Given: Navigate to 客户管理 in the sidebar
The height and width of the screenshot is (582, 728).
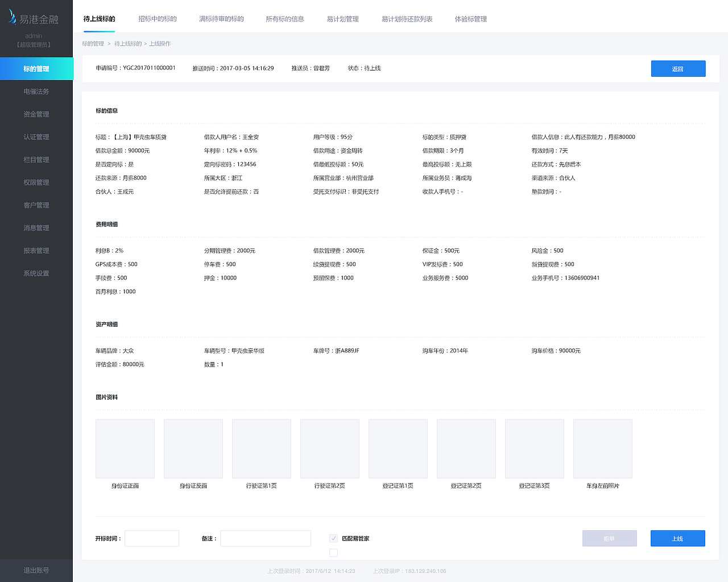Looking at the screenshot, I should click(36, 205).
